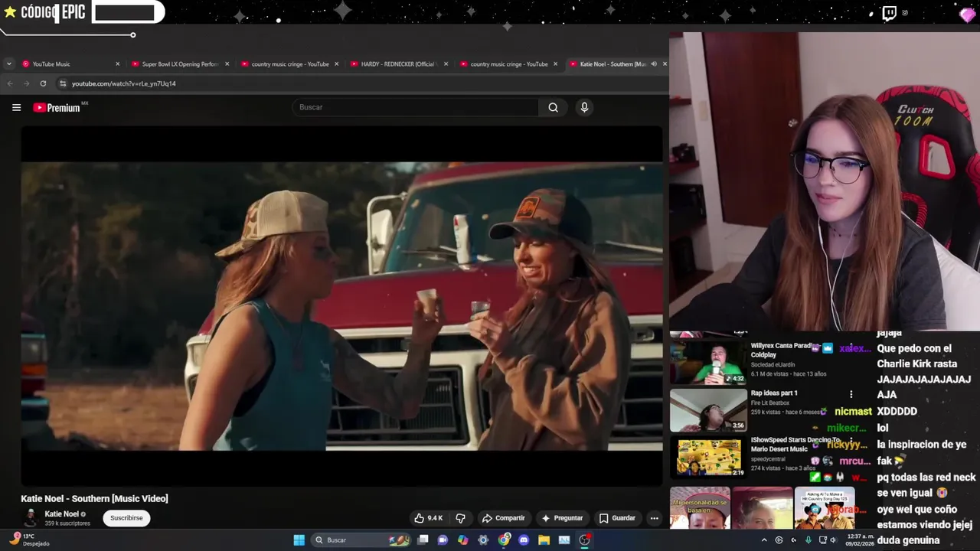
Task: Open File Explorer from the taskbar
Action: [x=544, y=540]
